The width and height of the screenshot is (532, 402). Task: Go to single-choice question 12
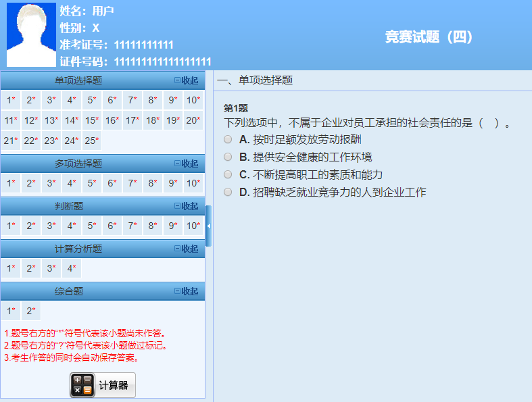[31, 120]
